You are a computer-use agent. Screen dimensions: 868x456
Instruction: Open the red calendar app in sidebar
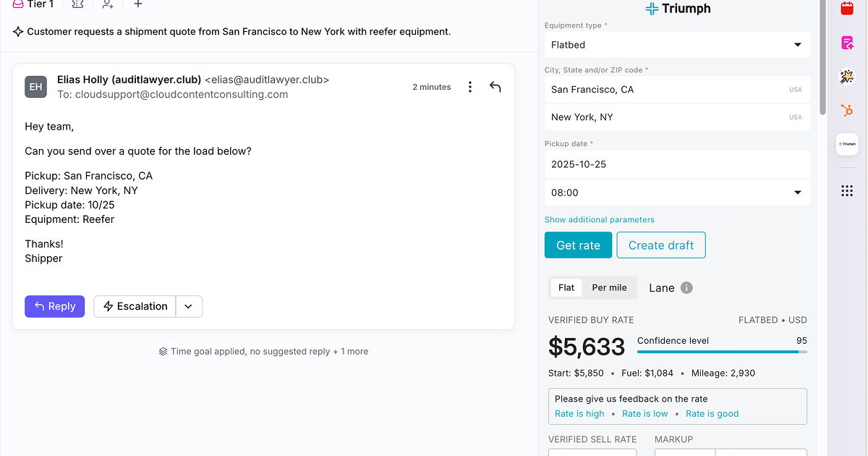(x=847, y=9)
